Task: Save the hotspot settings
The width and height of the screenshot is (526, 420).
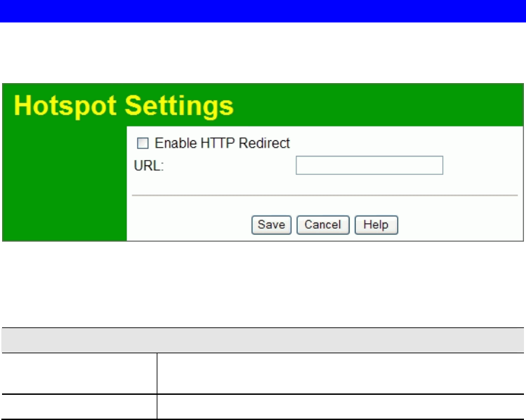Action: click(271, 225)
